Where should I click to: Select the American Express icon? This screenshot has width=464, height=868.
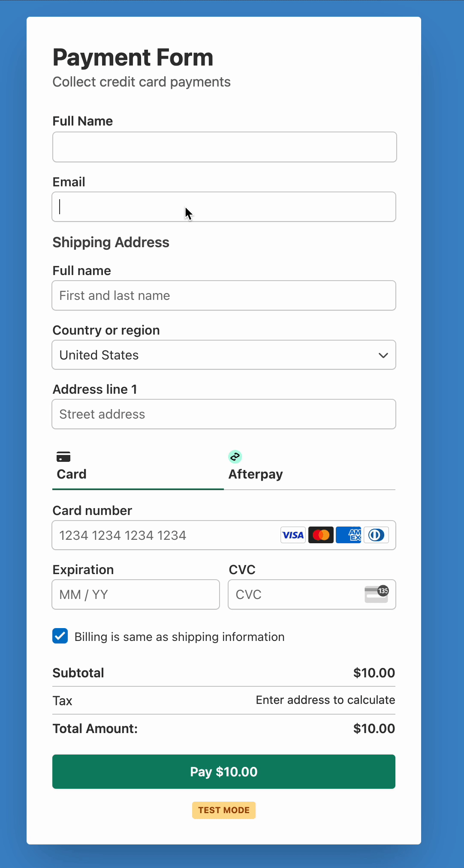click(x=348, y=535)
